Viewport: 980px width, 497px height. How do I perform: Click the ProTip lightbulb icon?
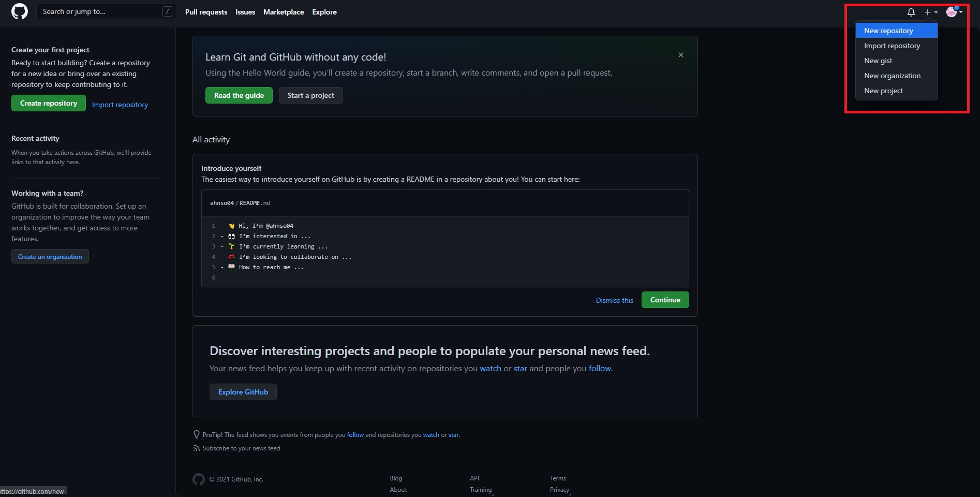click(197, 434)
